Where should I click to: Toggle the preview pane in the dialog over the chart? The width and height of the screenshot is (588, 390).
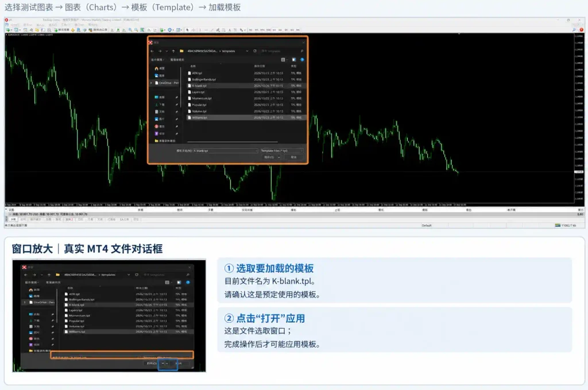(x=294, y=60)
